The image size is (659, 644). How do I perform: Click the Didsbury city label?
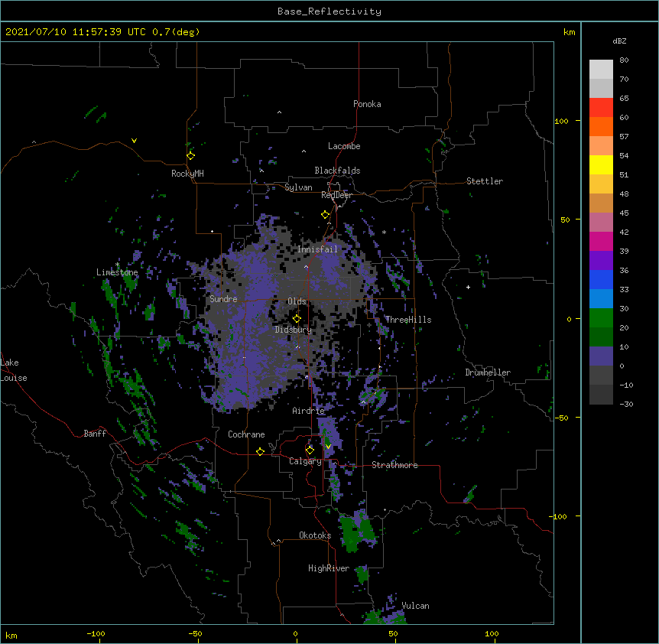(x=293, y=330)
